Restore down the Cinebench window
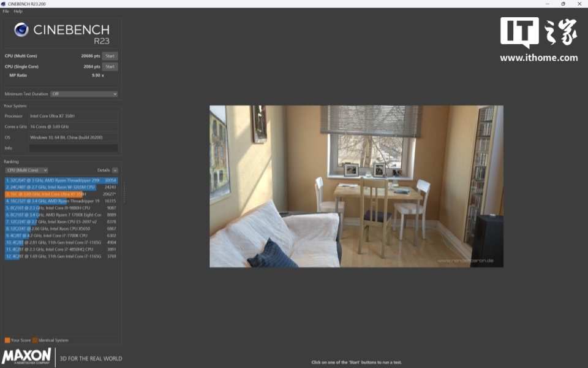Image resolution: width=588 pixels, height=368 pixels. point(563,4)
